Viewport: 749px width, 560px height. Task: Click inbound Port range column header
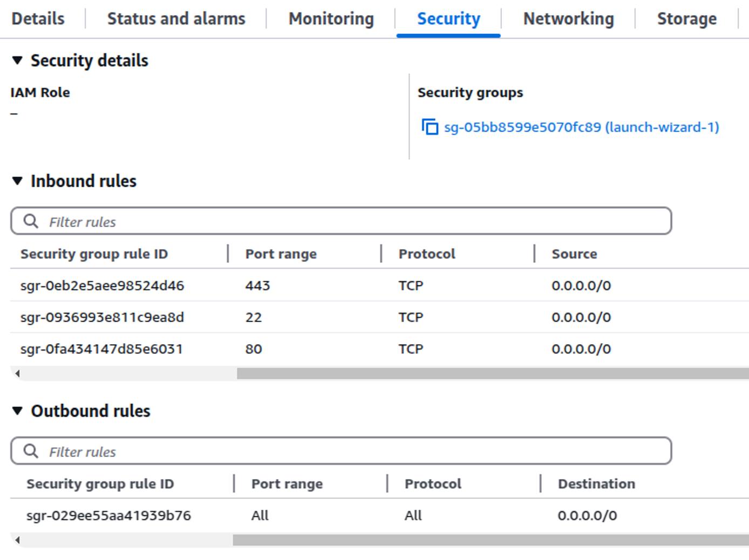point(281,254)
